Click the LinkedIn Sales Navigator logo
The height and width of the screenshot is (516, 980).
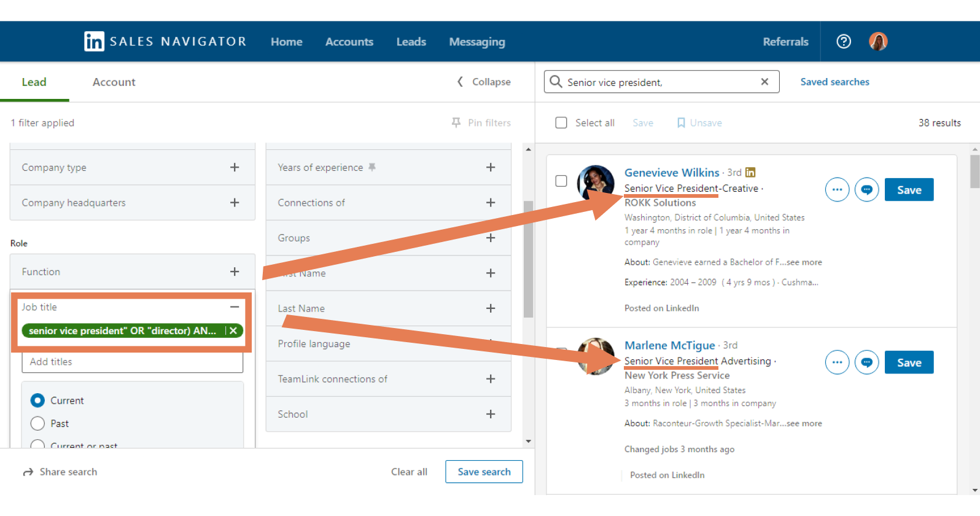pos(165,41)
